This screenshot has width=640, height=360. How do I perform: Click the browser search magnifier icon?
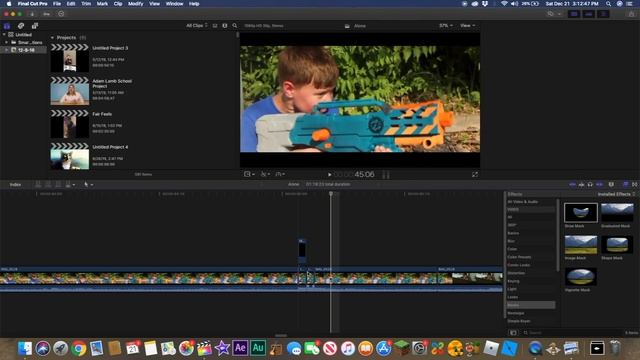[x=235, y=26]
